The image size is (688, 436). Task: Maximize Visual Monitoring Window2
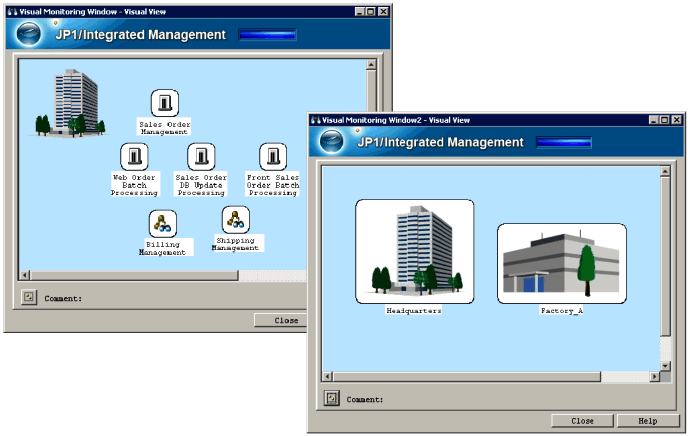[665, 120]
